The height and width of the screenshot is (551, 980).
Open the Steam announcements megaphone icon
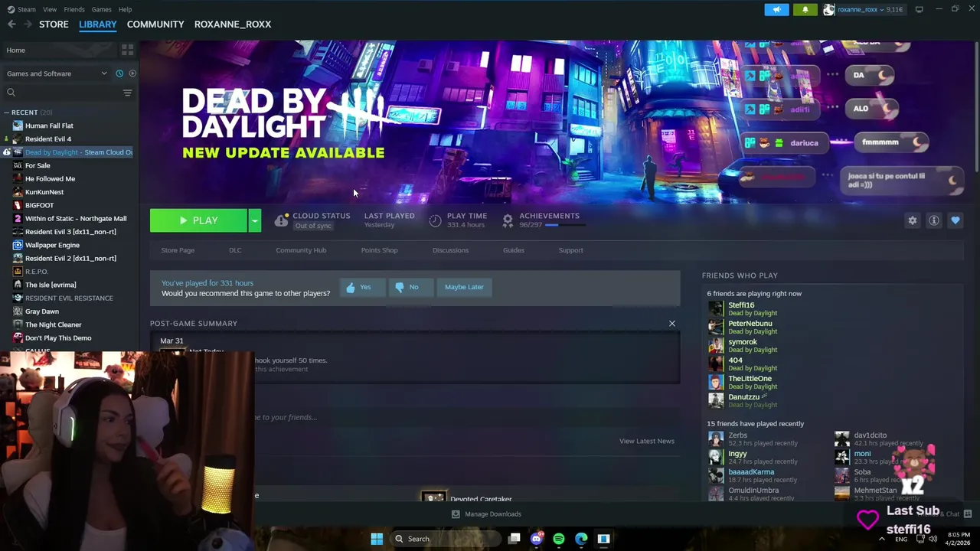tap(776, 9)
